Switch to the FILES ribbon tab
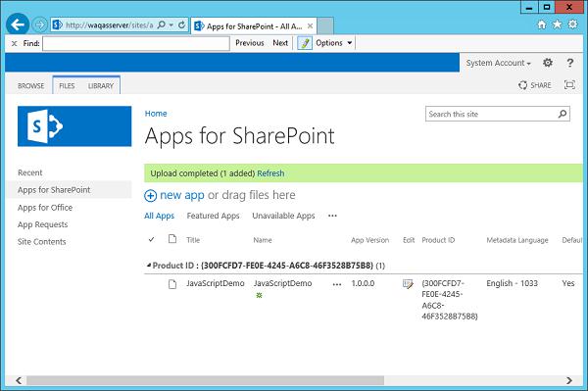The image size is (588, 391). pyautogui.click(x=67, y=86)
